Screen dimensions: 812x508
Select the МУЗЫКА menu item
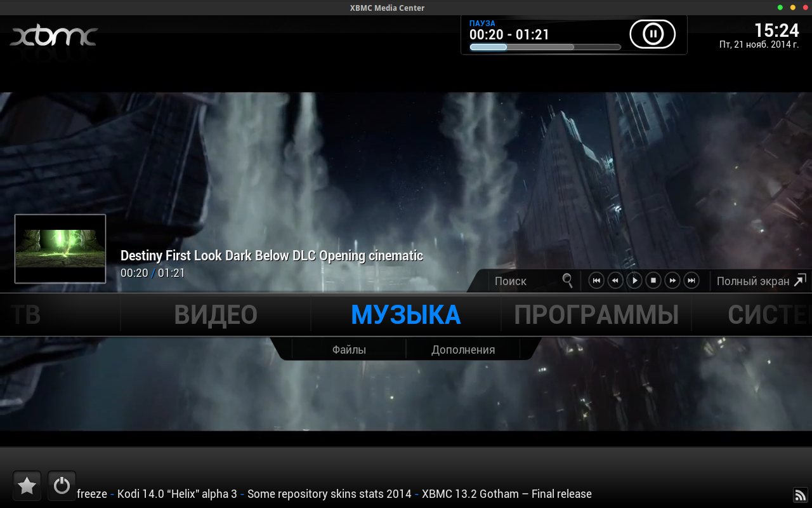(406, 315)
